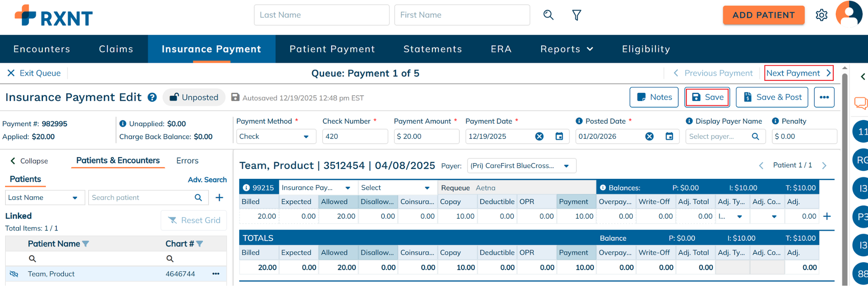Toggle the Unposted lock status chip

[194, 97]
